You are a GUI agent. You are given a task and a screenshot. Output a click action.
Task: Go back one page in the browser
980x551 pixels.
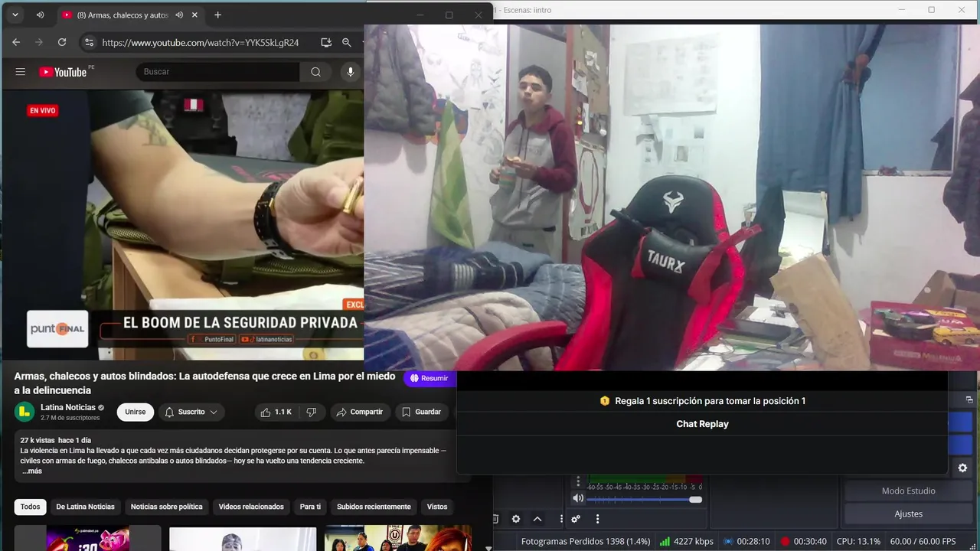pyautogui.click(x=16, y=43)
